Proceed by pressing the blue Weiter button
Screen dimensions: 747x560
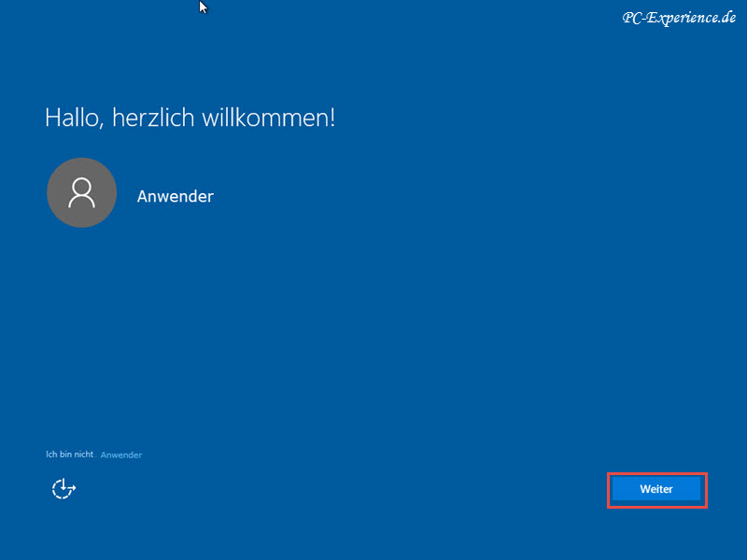pos(656,490)
